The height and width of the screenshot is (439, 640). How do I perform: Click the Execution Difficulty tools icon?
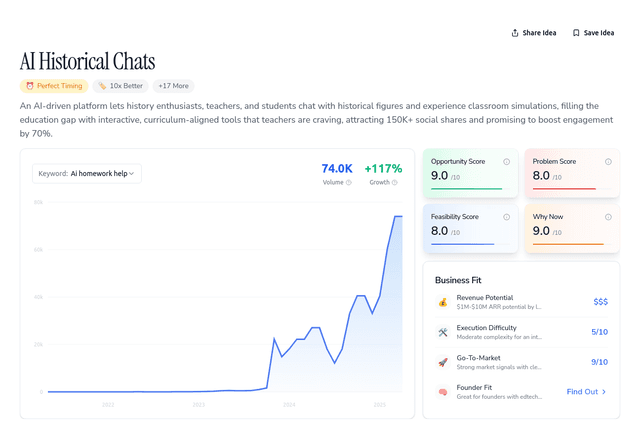[x=443, y=332]
